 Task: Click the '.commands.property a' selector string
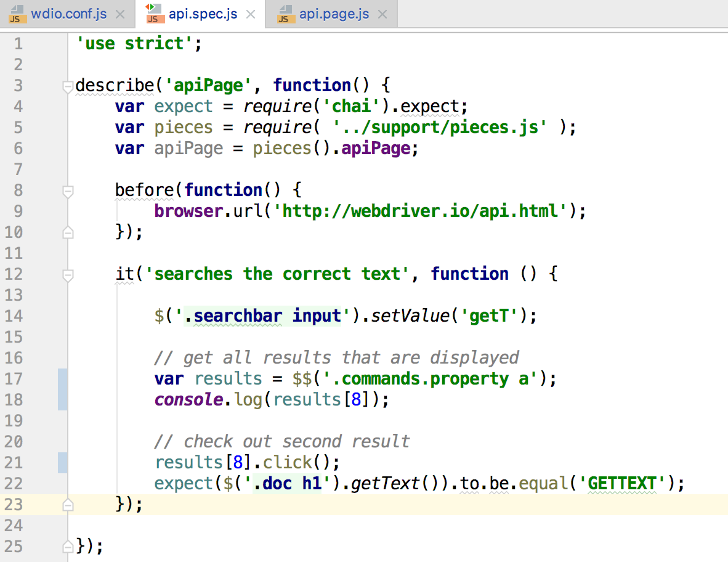[x=430, y=379]
